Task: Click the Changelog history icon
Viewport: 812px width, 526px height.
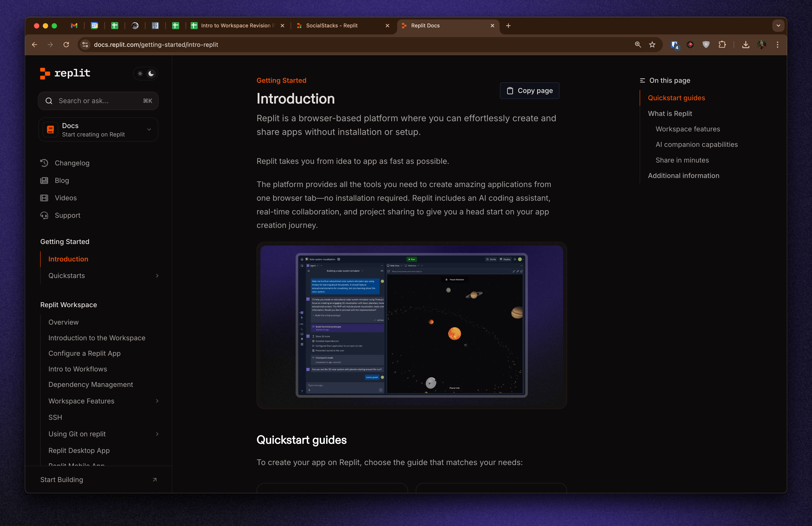Action: point(44,163)
